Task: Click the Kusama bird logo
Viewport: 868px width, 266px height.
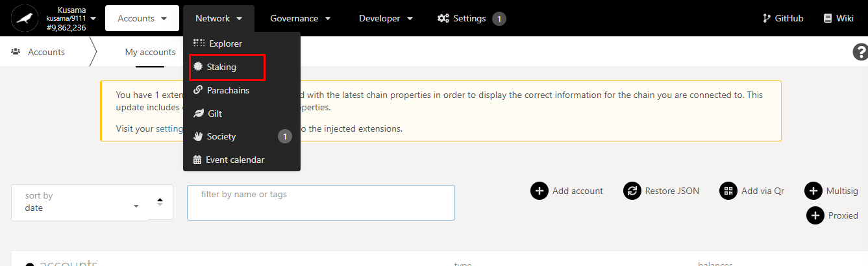Action: click(25, 18)
